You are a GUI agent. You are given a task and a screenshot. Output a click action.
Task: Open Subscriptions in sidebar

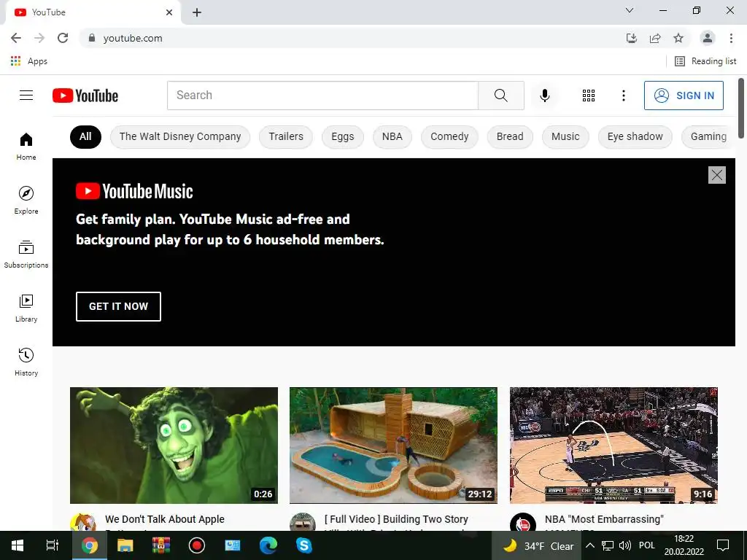[x=26, y=254]
